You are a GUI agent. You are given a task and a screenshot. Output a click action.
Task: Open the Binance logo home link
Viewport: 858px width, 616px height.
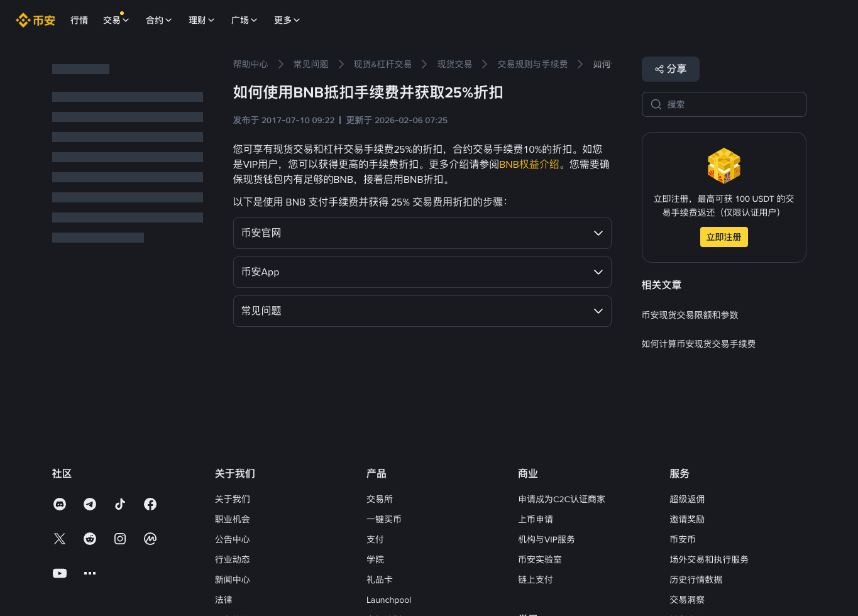35,20
